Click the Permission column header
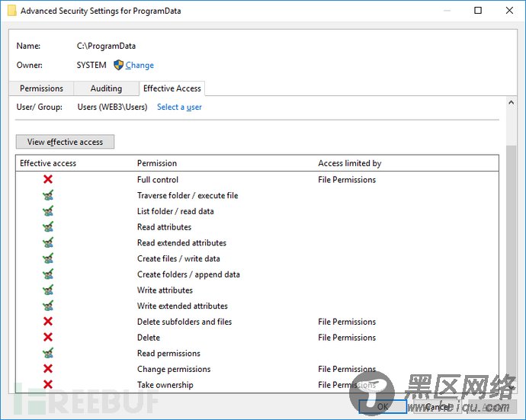The width and height of the screenshot is (526, 420). (x=157, y=163)
